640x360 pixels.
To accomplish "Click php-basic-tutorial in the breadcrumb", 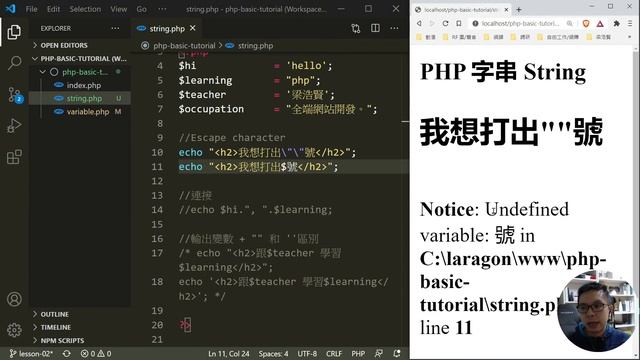I will coord(184,46).
